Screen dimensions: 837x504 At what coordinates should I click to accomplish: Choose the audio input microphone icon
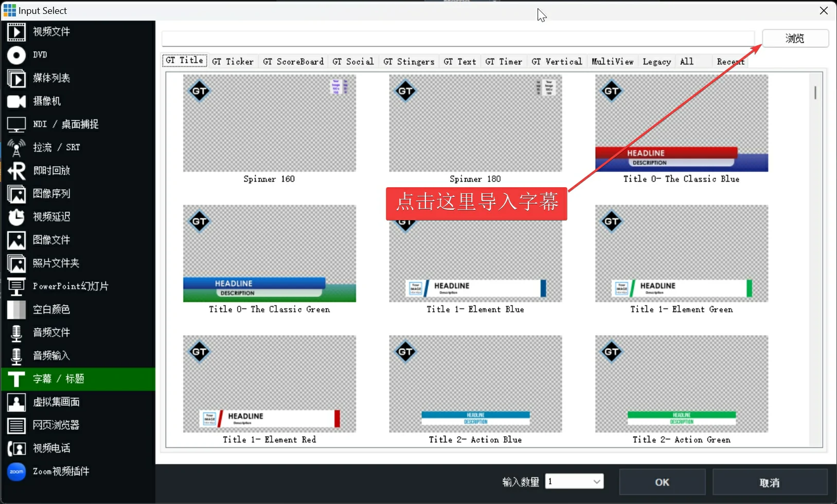16,356
